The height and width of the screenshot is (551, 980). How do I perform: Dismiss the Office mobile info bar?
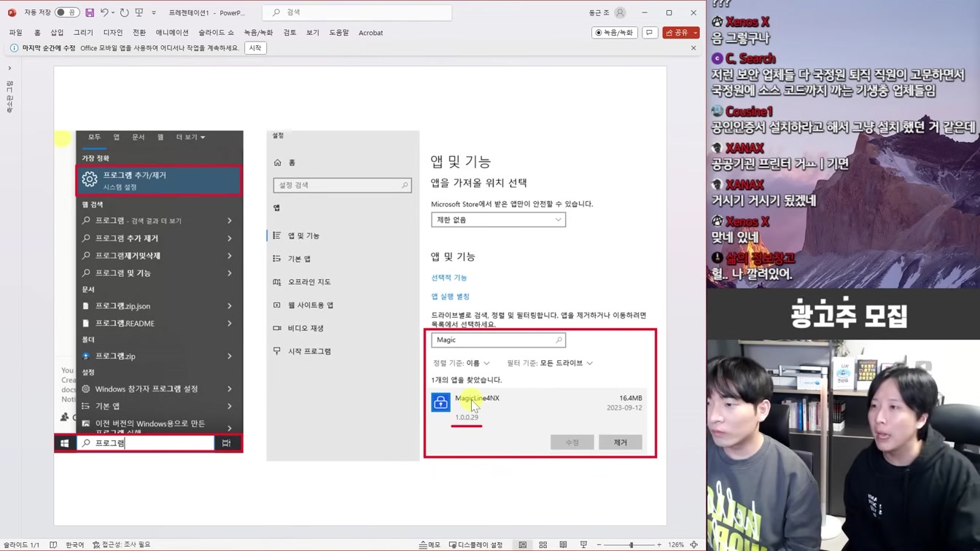693,48
